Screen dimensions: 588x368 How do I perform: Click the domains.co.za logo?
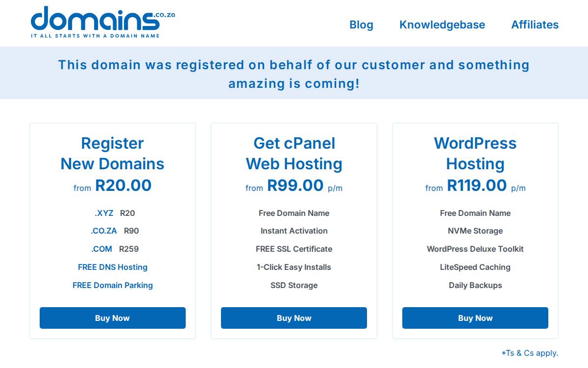coord(102,22)
